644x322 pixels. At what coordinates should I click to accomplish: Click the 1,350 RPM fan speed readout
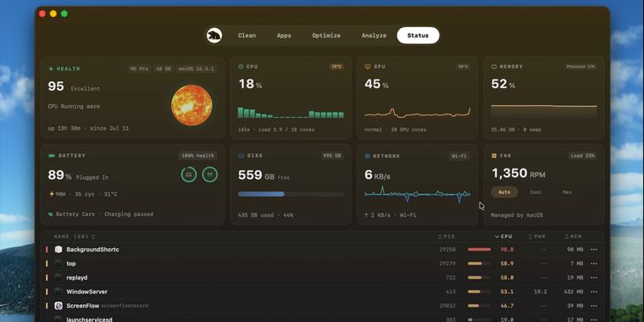click(519, 174)
